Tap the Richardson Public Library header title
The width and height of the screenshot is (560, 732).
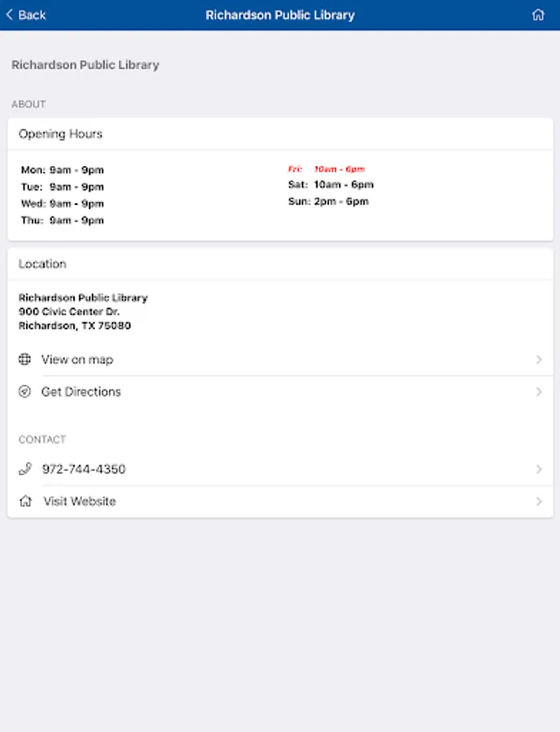pos(280,15)
